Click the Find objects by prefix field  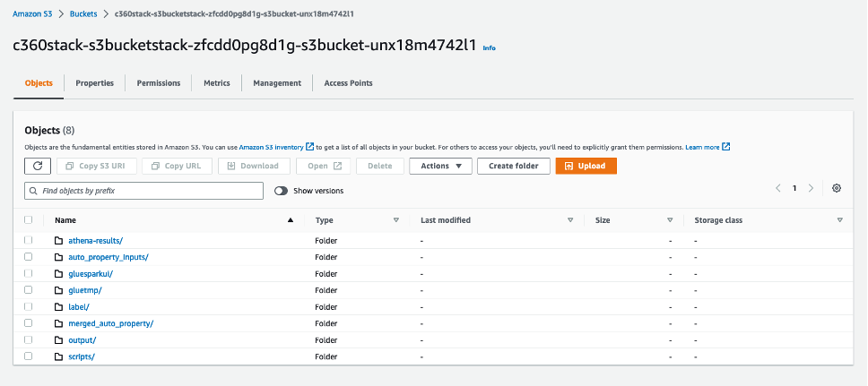pyautogui.click(x=144, y=191)
